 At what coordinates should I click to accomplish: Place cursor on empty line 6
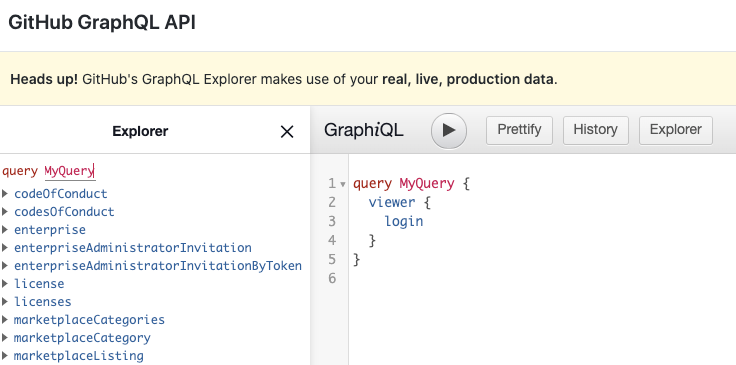pyautogui.click(x=540, y=279)
